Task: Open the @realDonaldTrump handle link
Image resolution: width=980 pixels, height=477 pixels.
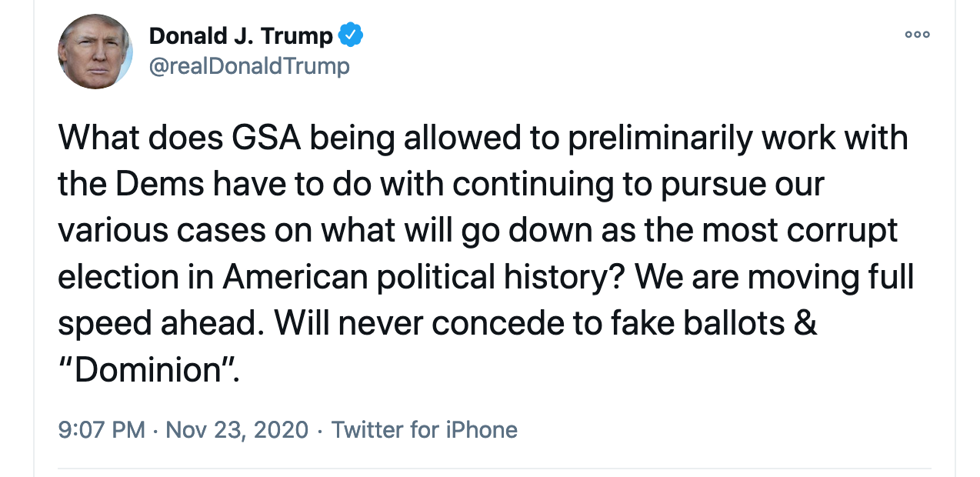Action: pos(248,66)
